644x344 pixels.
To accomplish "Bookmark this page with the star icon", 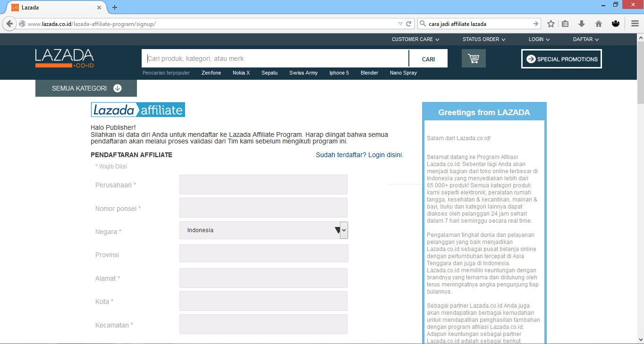I will click(x=551, y=24).
